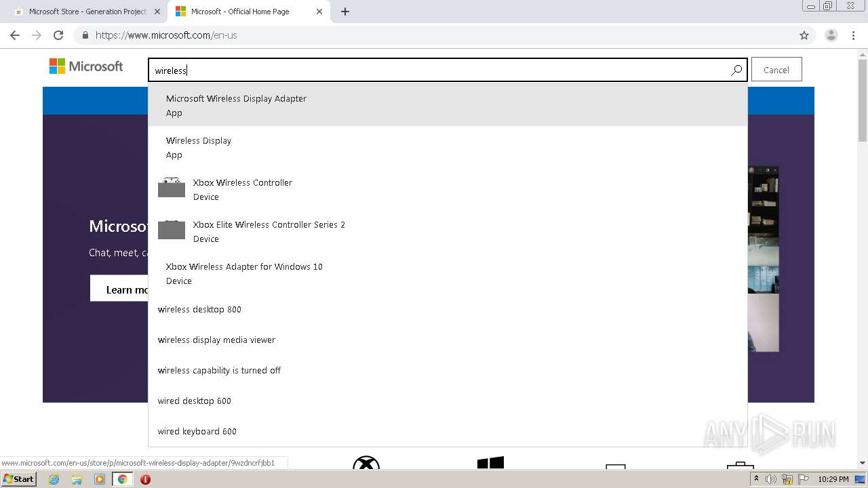Image resolution: width=868 pixels, height=488 pixels.
Task: Reload the page with refresh icon
Action: tap(58, 35)
